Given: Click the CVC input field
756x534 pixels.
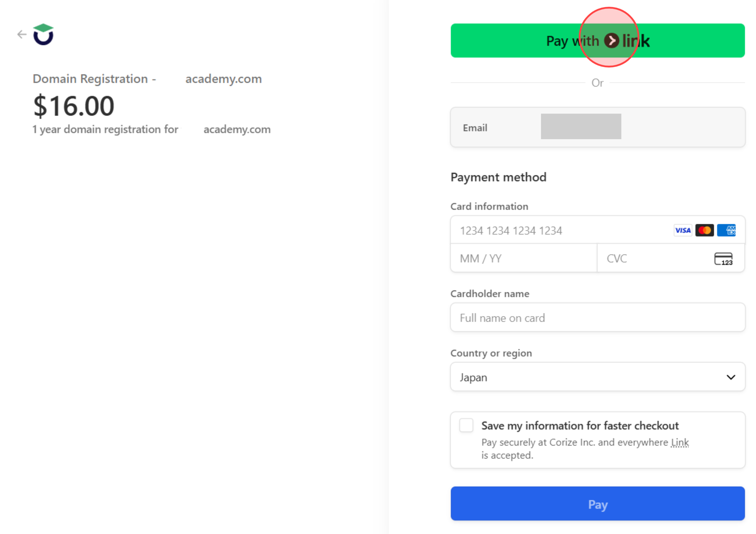Looking at the screenshot, I should click(x=655, y=259).
